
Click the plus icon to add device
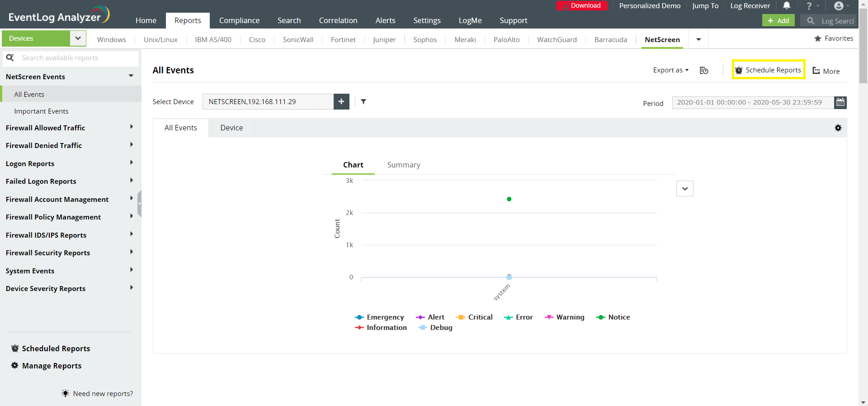341,101
